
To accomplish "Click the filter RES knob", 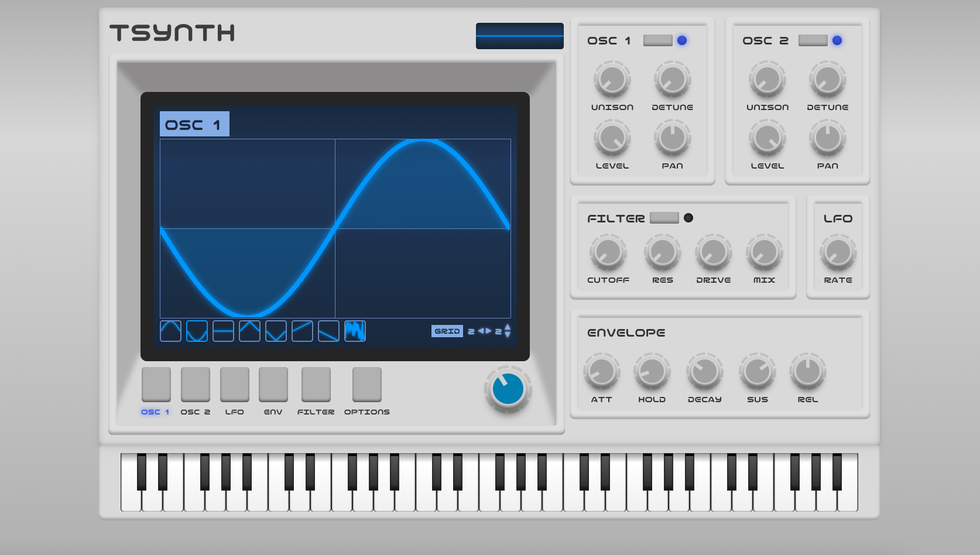I will (x=663, y=252).
